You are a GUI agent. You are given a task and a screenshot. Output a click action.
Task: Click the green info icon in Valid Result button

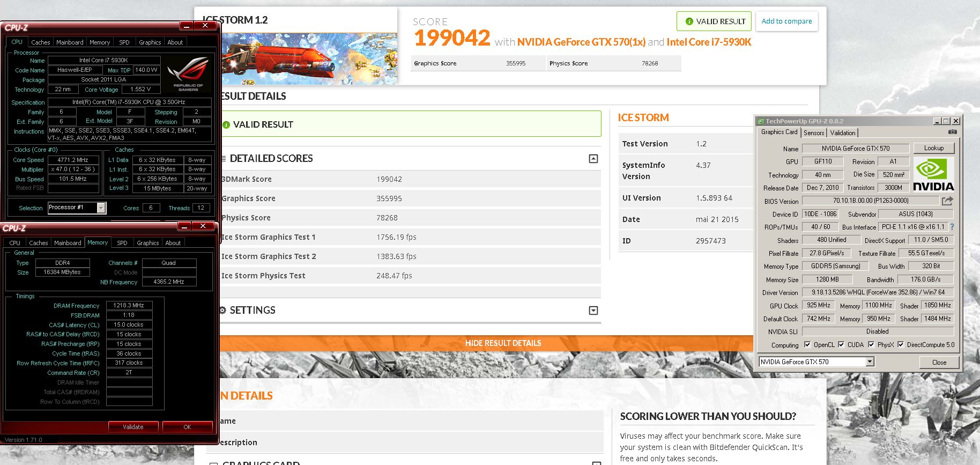pos(689,21)
